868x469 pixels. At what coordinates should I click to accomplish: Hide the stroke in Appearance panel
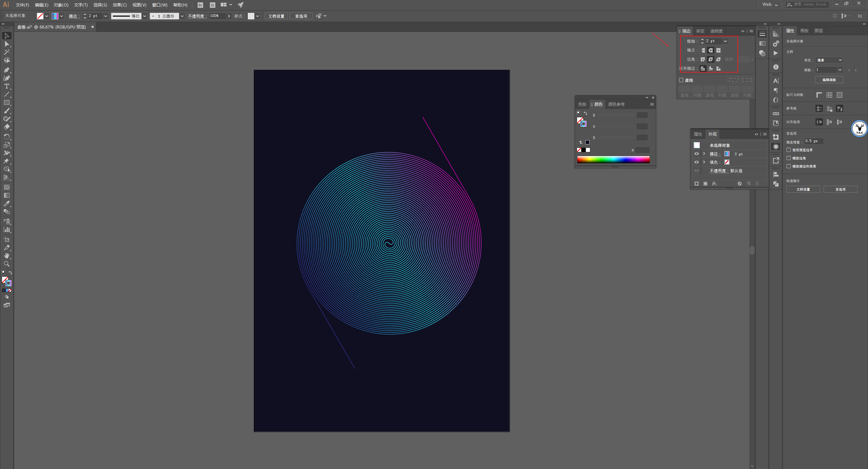[696, 154]
